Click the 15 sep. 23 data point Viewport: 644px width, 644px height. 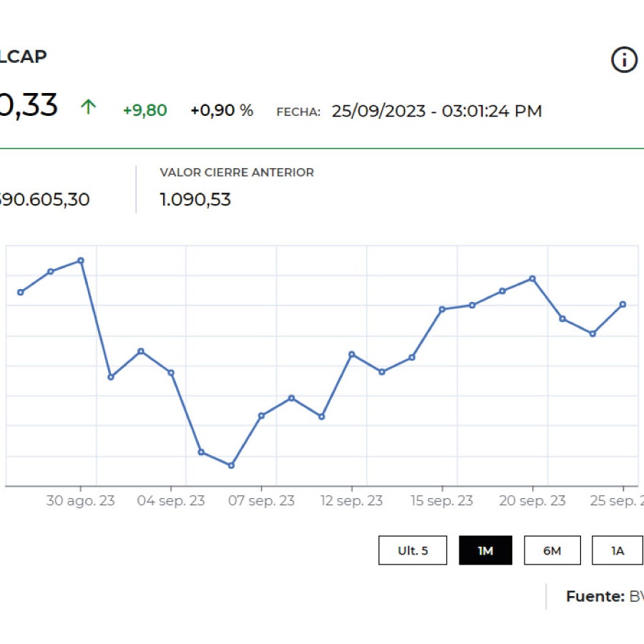tap(442, 309)
